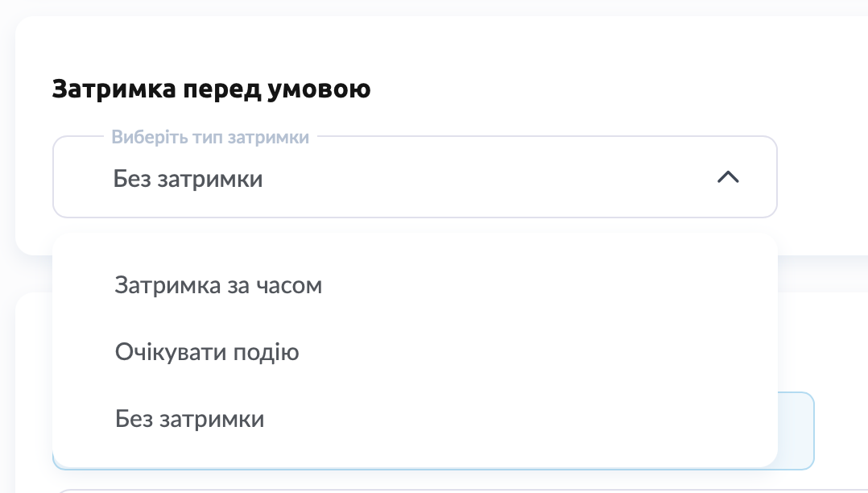Set delay type to wait for event
The height and width of the screenshot is (493, 868).
click(207, 352)
